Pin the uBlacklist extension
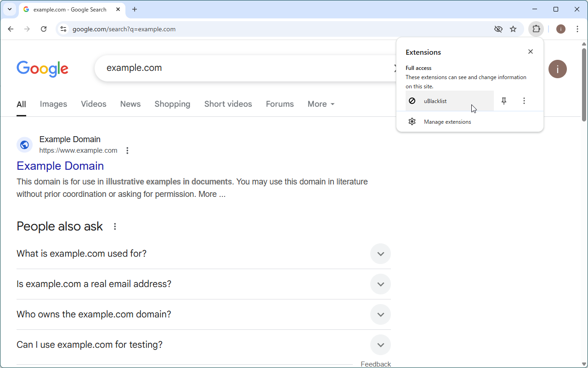This screenshot has height=368, width=588. coord(504,101)
